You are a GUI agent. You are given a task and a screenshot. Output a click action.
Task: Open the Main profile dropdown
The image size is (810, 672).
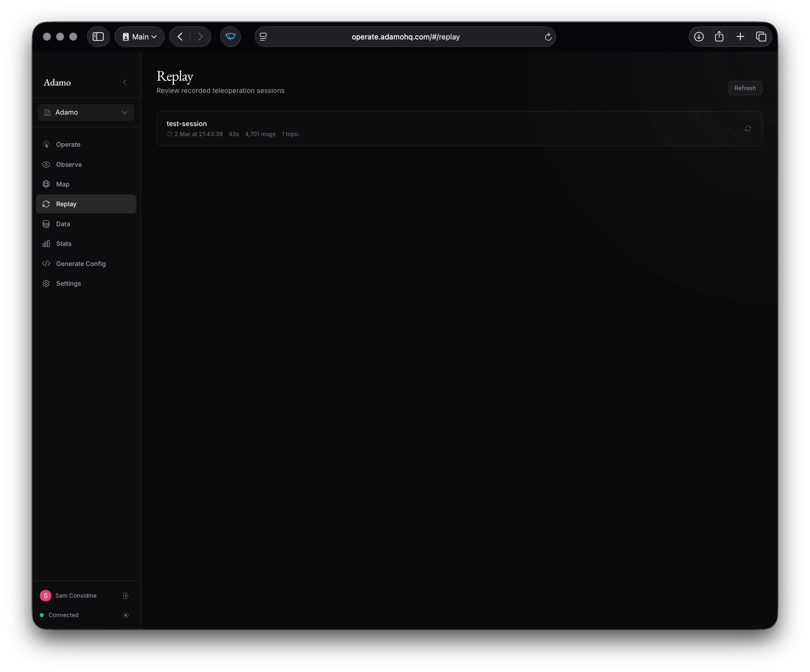point(140,37)
